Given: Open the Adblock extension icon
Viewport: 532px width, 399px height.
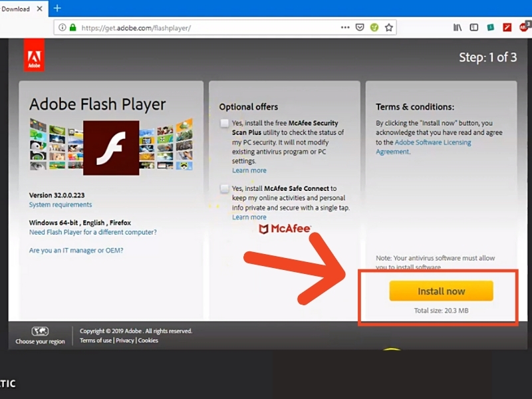Looking at the screenshot, I should click(x=525, y=27).
